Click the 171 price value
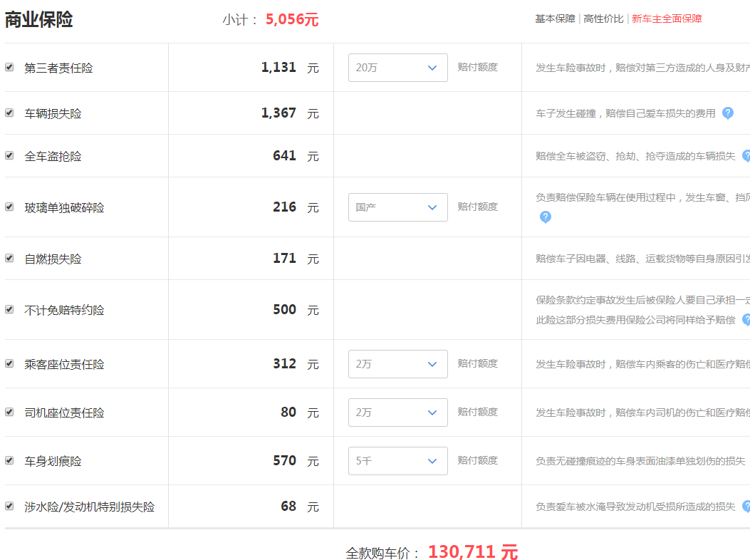Viewport: 750px width, 560px height. (284, 258)
